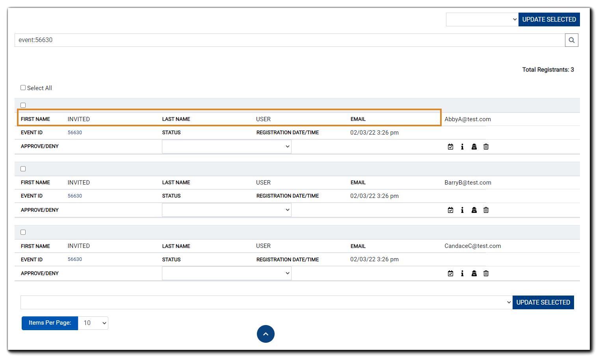Open info icon for CandaceC@test.com registrant
The height and width of the screenshot is (364, 604).
point(462,273)
